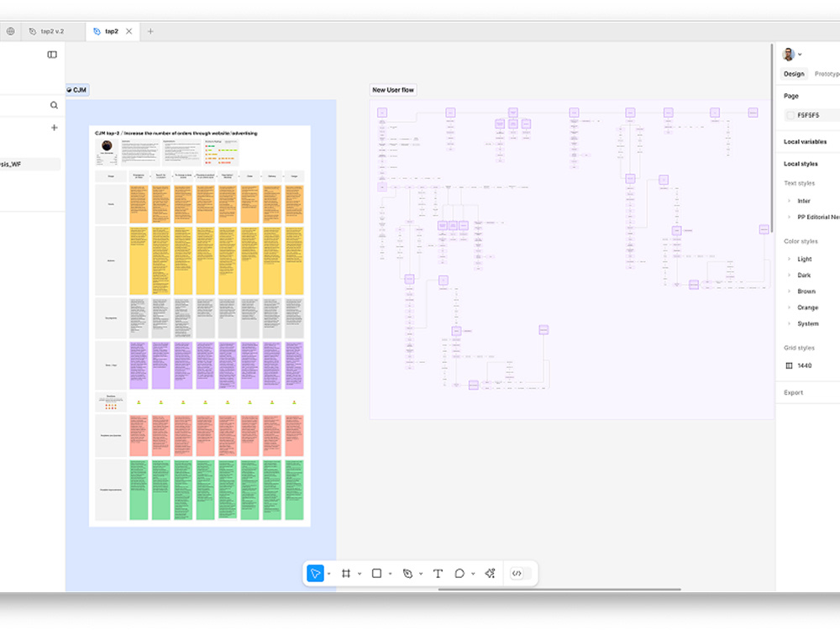The width and height of the screenshot is (840, 630).
Task: Open the AI Actions sparkle tool
Action: click(491, 573)
